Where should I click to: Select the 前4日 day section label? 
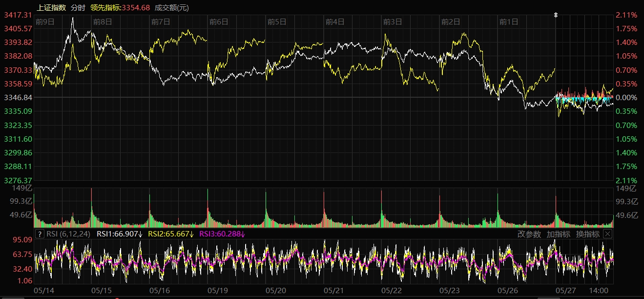tap(335, 21)
